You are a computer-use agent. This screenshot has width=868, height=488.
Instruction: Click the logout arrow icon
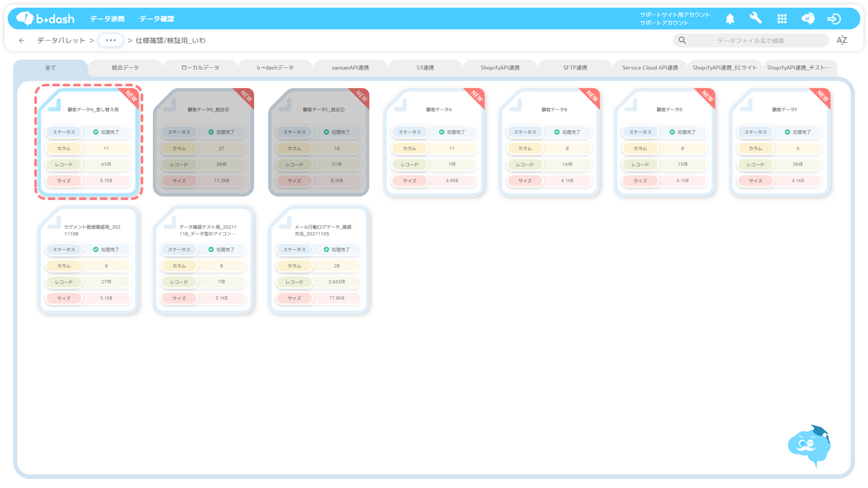click(834, 19)
